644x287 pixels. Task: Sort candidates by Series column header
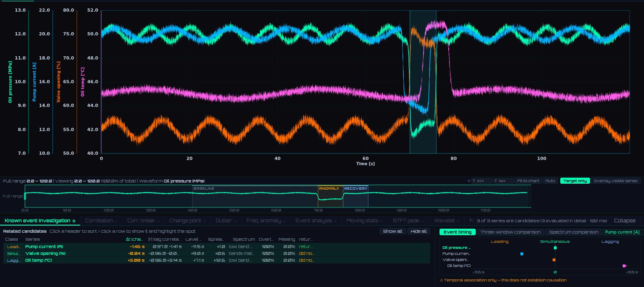tap(33, 239)
